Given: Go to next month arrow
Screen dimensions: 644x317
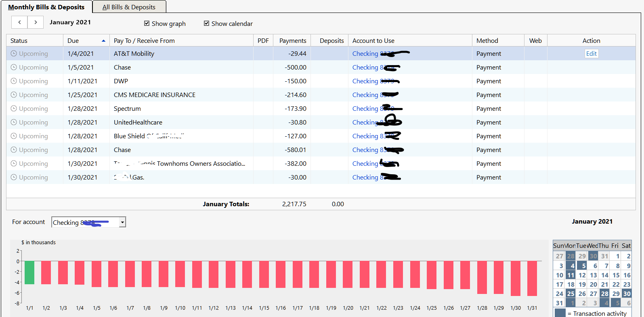Looking at the screenshot, I should coord(36,22).
